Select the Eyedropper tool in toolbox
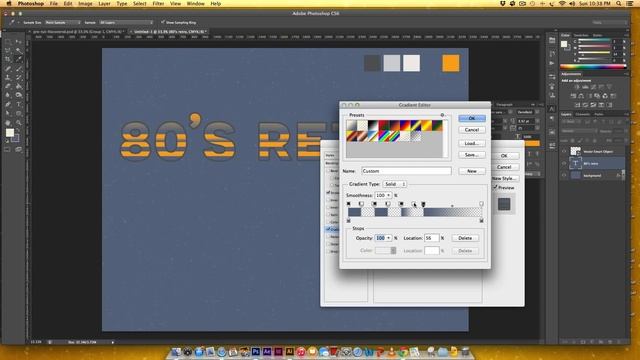 [x=18, y=60]
